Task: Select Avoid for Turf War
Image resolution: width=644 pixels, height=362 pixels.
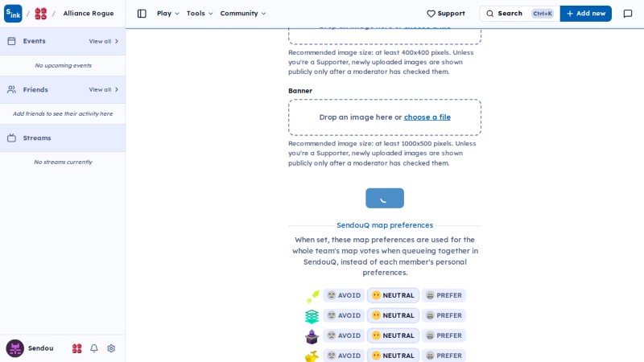Action: [x=344, y=295]
